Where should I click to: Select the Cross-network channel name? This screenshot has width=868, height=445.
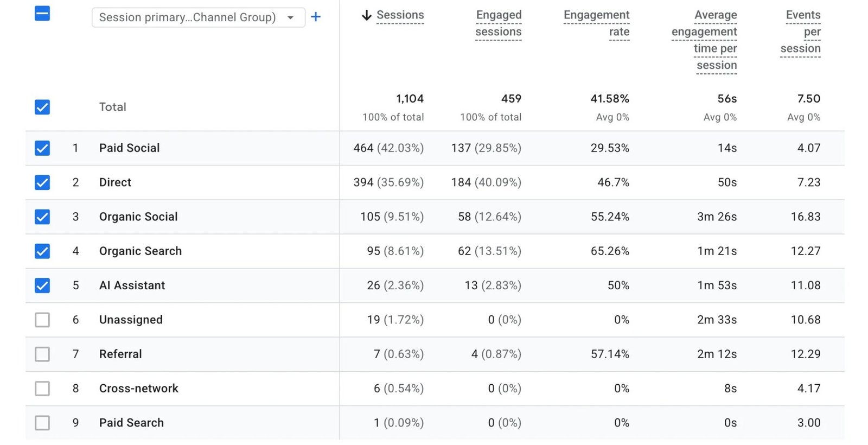[138, 388]
